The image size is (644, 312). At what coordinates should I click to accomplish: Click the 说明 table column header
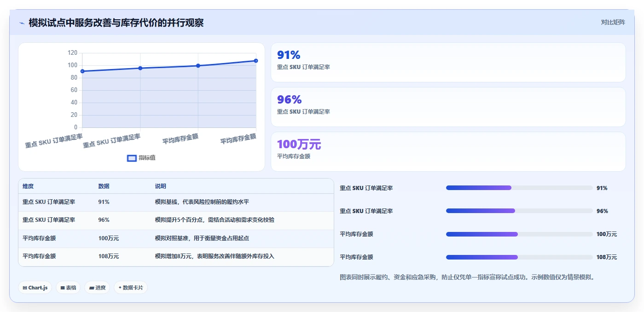(x=161, y=186)
